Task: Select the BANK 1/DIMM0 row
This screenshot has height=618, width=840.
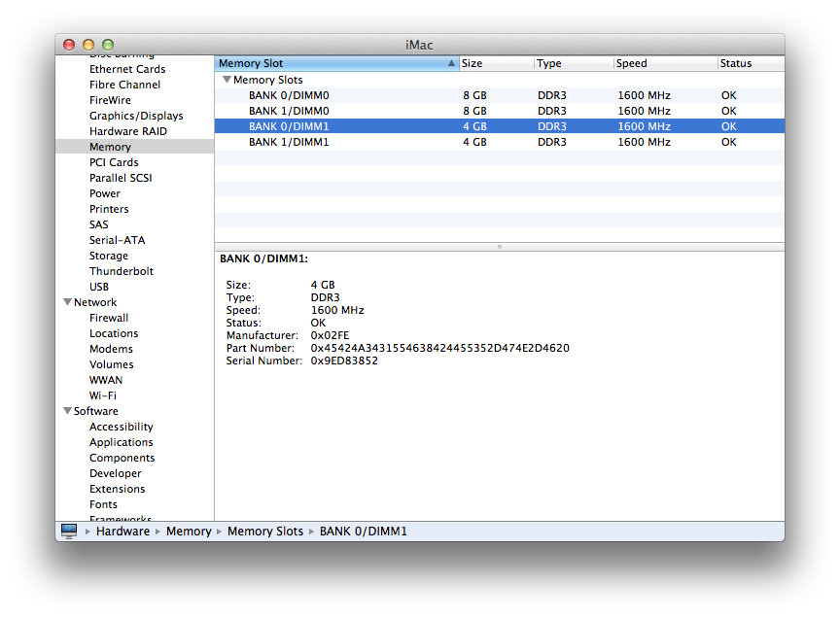Action: pyautogui.click(x=500, y=111)
